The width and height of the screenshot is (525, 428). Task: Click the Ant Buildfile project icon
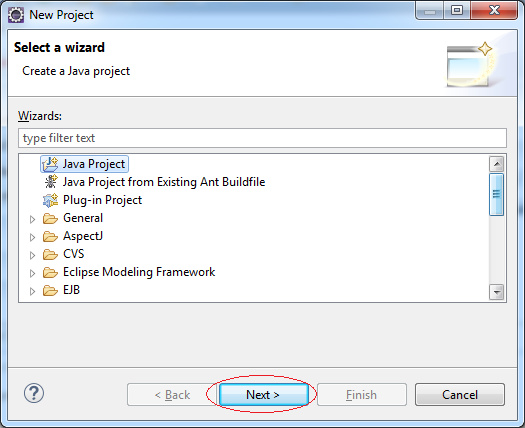[x=50, y=182]
